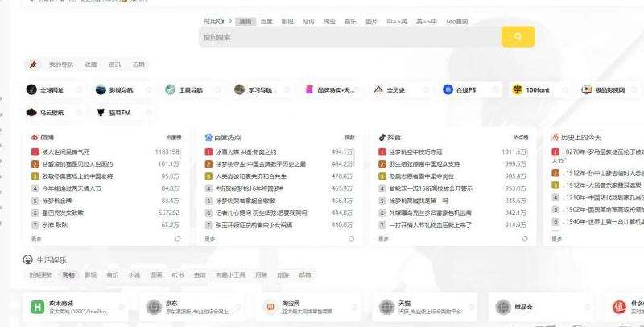Switch to the 近期更新 category tab
This screenshot has height=327, width=644.
pos(41,275)
